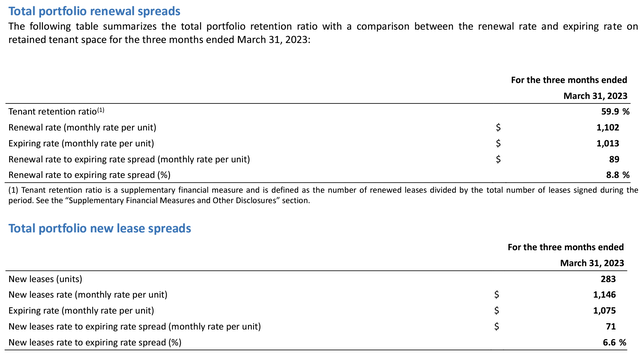
Task: Click the dollar sign beside New leases rate
Action: point(496,295)
